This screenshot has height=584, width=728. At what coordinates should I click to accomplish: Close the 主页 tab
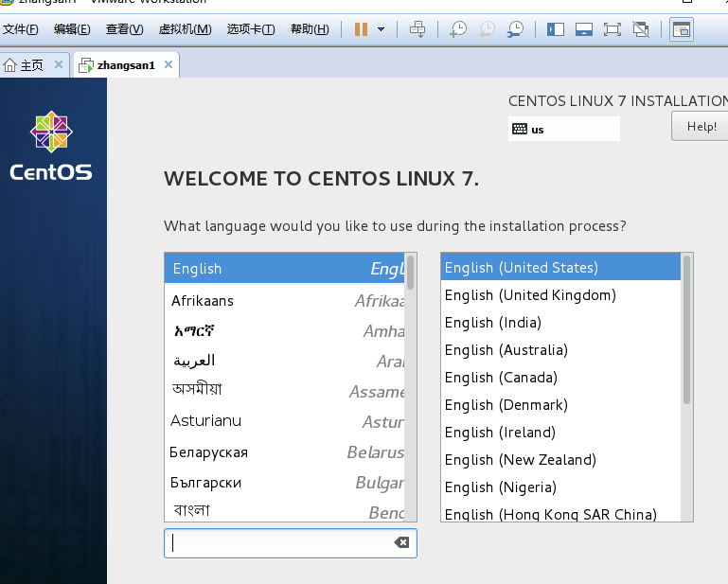point(59,64)
